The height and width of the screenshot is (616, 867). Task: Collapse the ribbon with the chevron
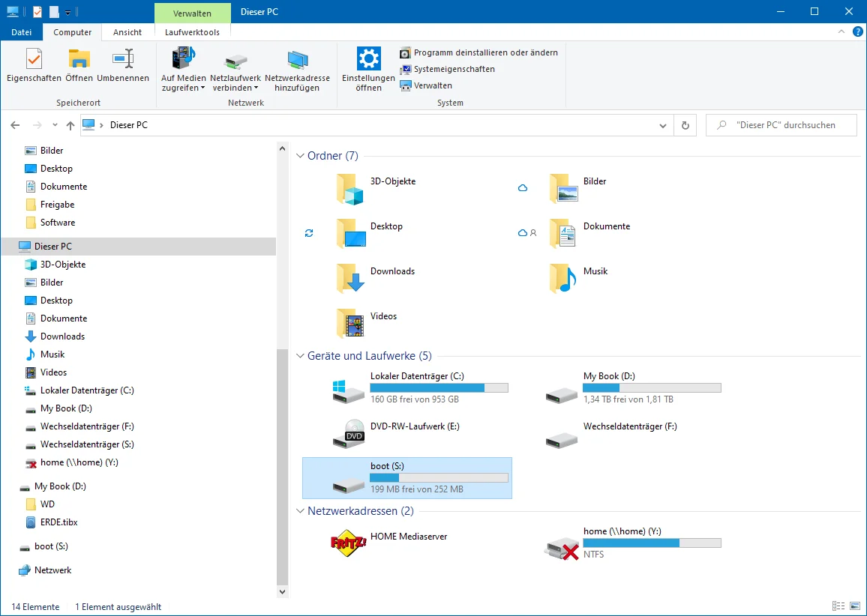[x=841, y=32]
